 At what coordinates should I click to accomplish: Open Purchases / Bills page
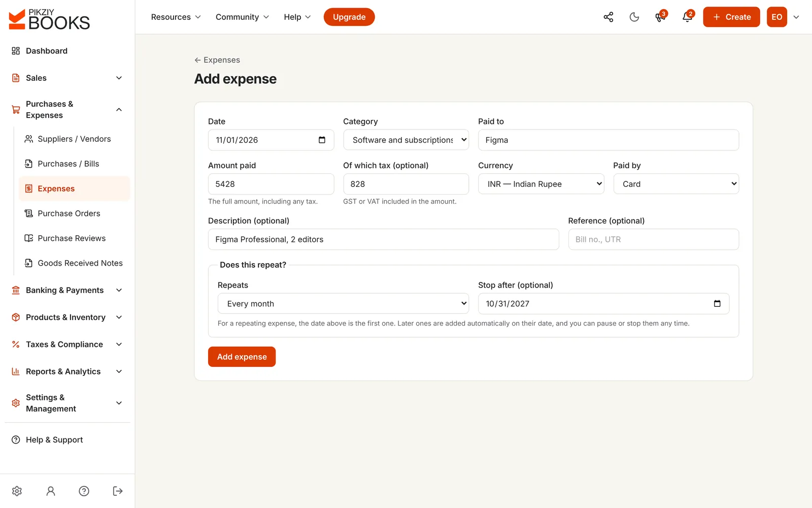(x=74, y=164)
